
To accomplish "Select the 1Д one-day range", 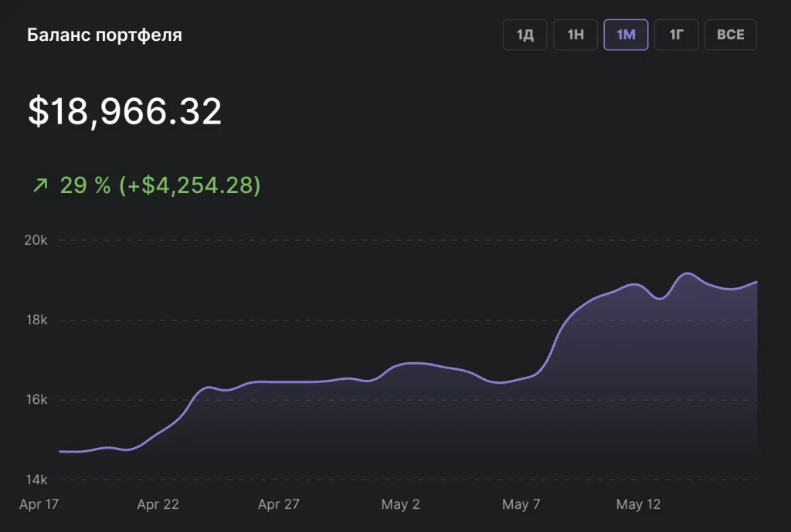I will point(525,35).
